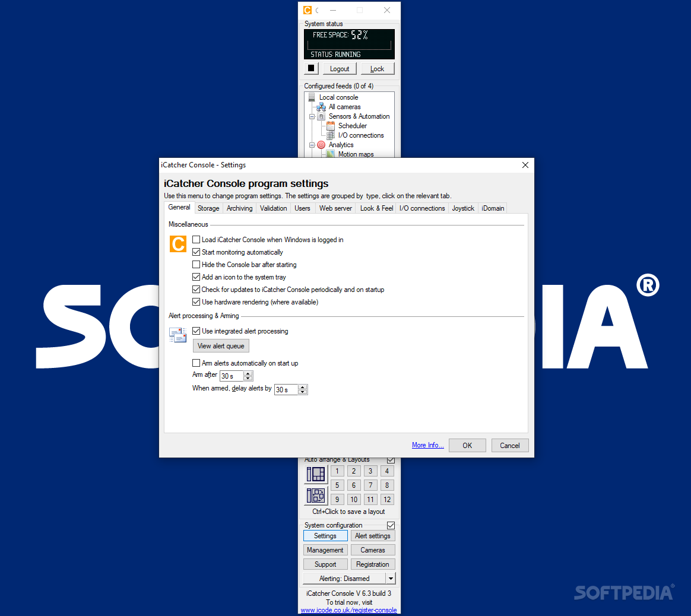This screenshot has height=616, width=691.
Task: Switch to the Web server tab
Action: (x=336, y=208)
